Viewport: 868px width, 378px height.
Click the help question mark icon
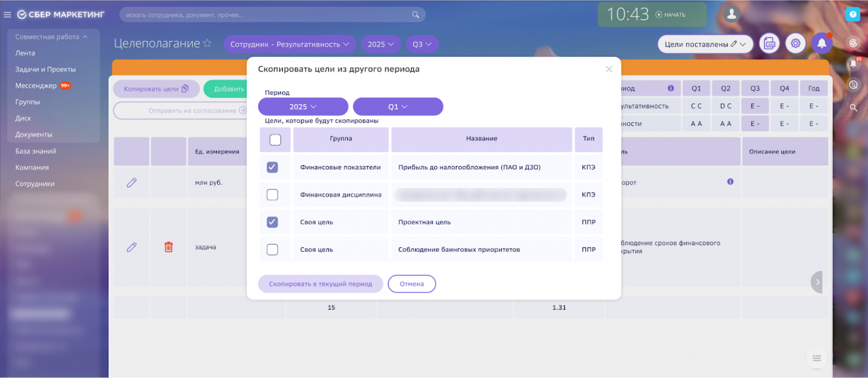(852, 14)
